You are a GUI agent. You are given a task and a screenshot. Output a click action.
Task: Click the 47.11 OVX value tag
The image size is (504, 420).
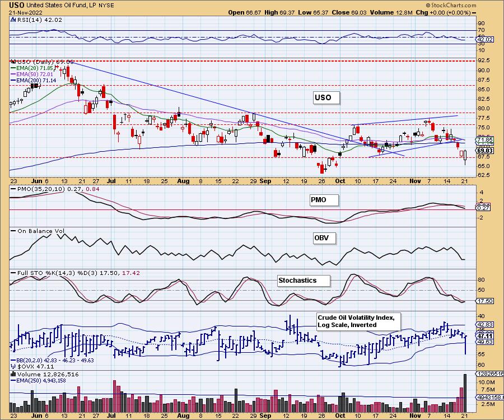(485, 336)
